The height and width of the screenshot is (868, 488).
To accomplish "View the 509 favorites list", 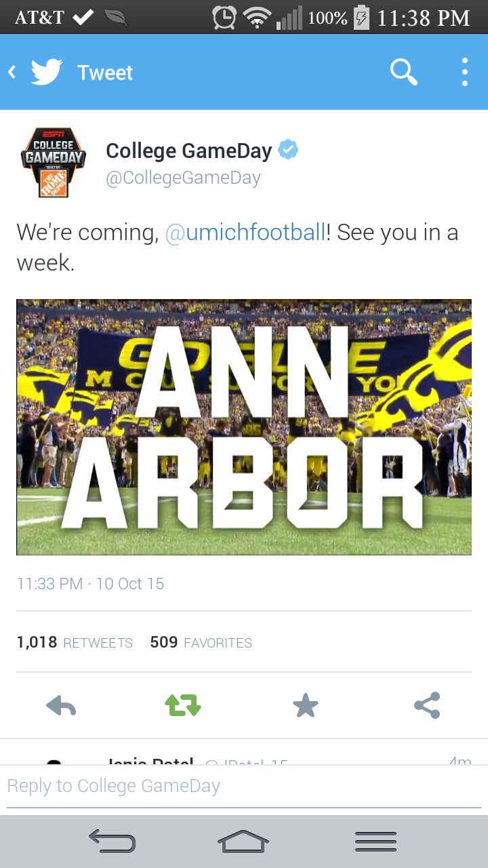I will click(201, 642).
